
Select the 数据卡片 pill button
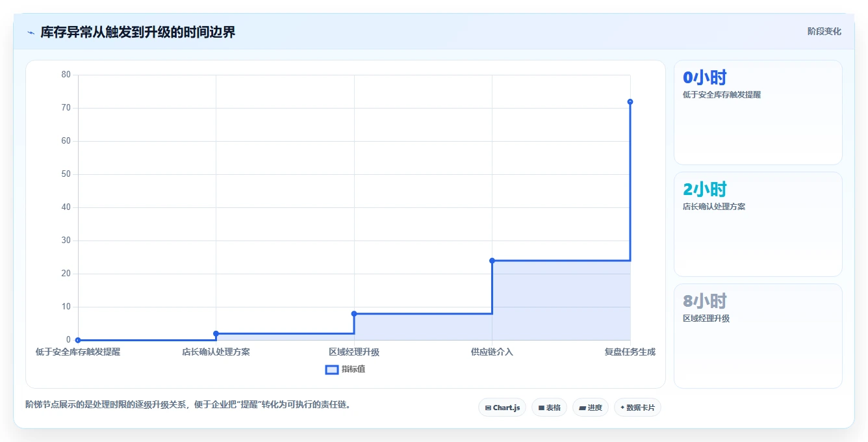coord(637,408)
